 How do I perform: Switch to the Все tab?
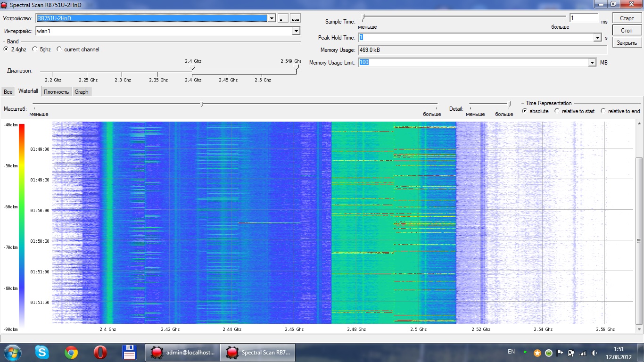click(x=8, y=92)
